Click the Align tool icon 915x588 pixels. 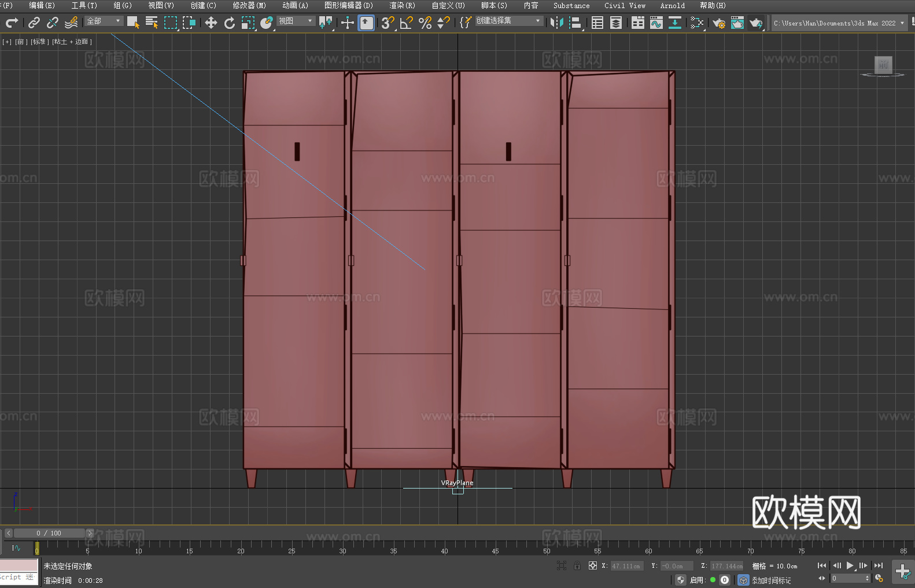[575, 23]
